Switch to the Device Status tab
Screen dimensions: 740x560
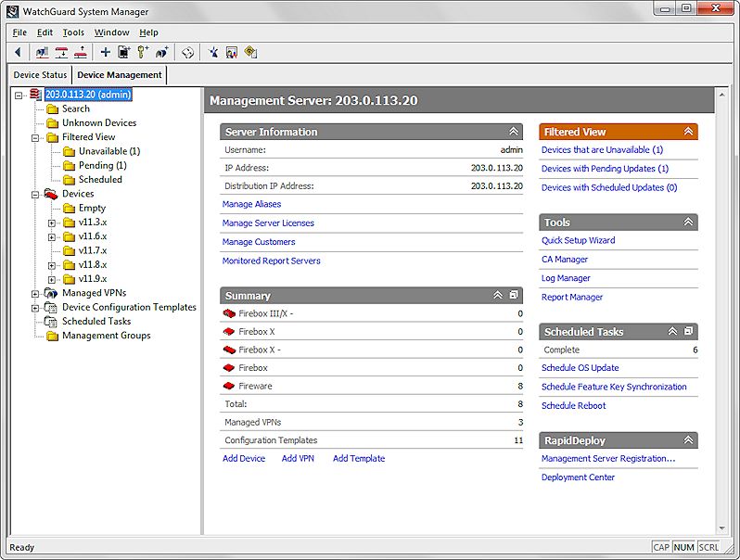coord(40,75)
